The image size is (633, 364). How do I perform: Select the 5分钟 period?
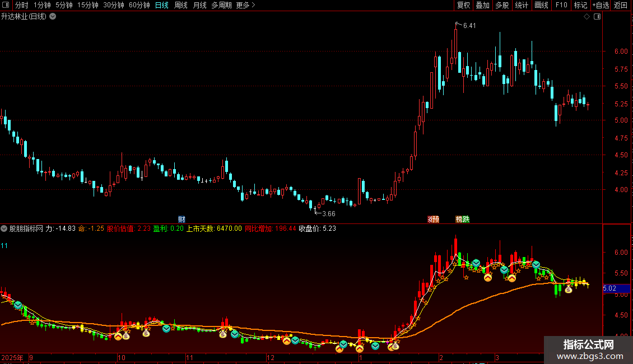[x=64, y=5]
